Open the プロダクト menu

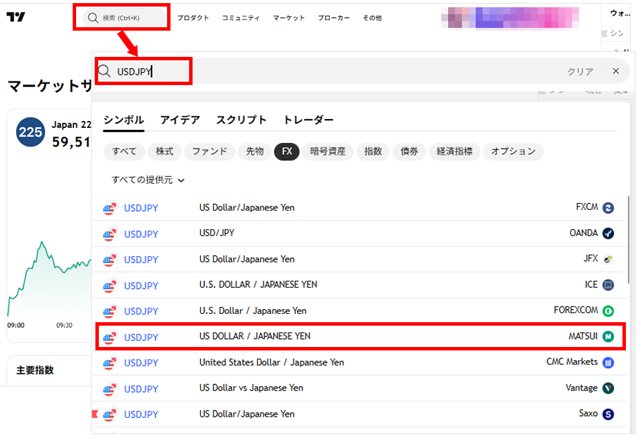pos(193,18)
